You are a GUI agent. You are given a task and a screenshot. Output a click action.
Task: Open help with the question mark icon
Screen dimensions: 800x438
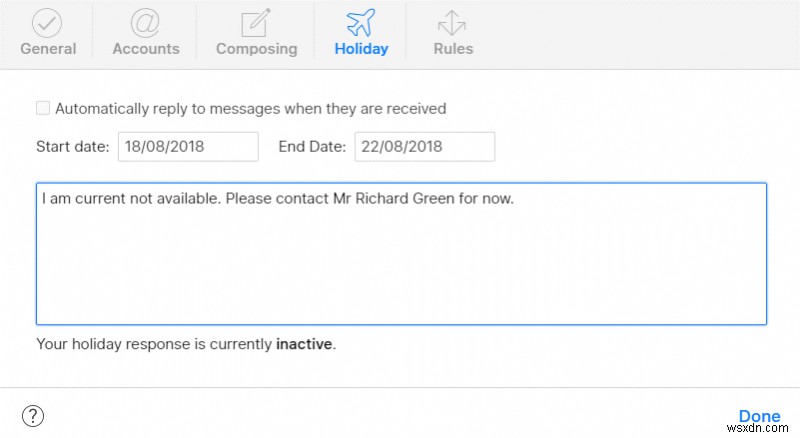tap(33, 416)
